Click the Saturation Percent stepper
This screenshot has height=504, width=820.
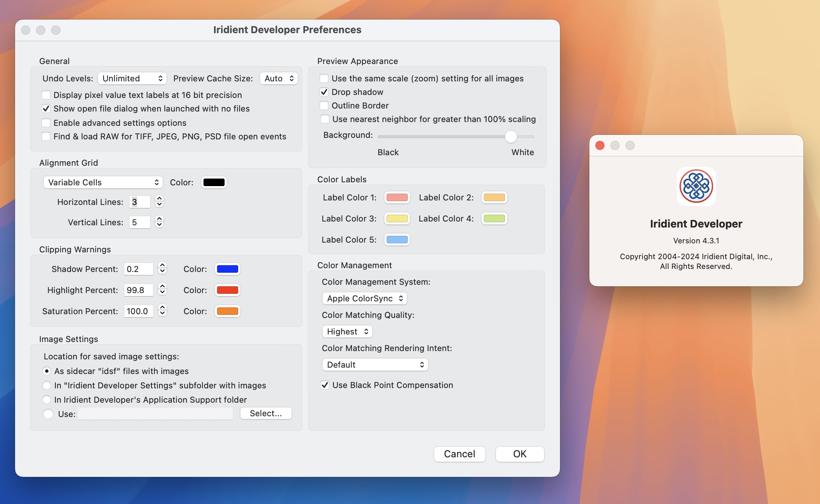point(162,310)
